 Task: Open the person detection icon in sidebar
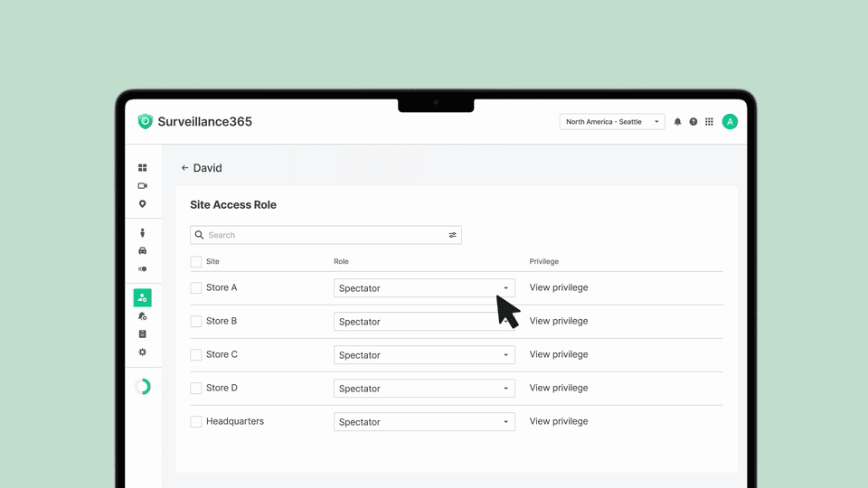(142, 233)
